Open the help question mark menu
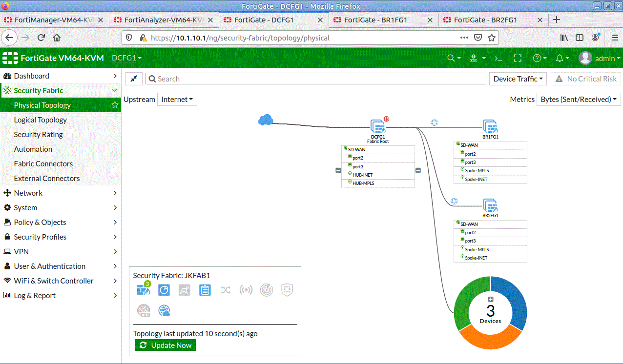 click(540, 58)
